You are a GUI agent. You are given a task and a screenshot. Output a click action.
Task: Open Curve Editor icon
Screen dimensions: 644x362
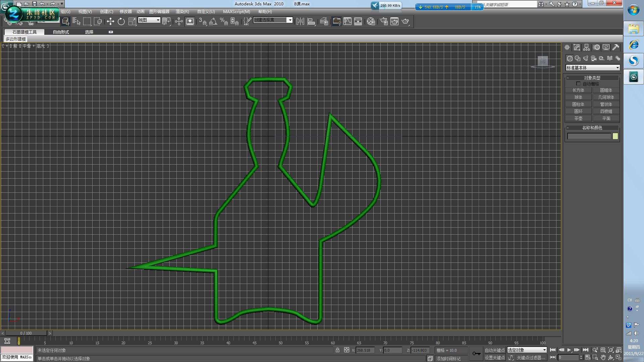click(x=347, y=21)
